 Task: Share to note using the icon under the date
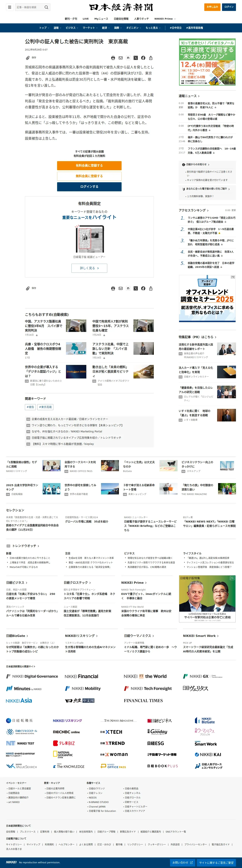point(128,58)
